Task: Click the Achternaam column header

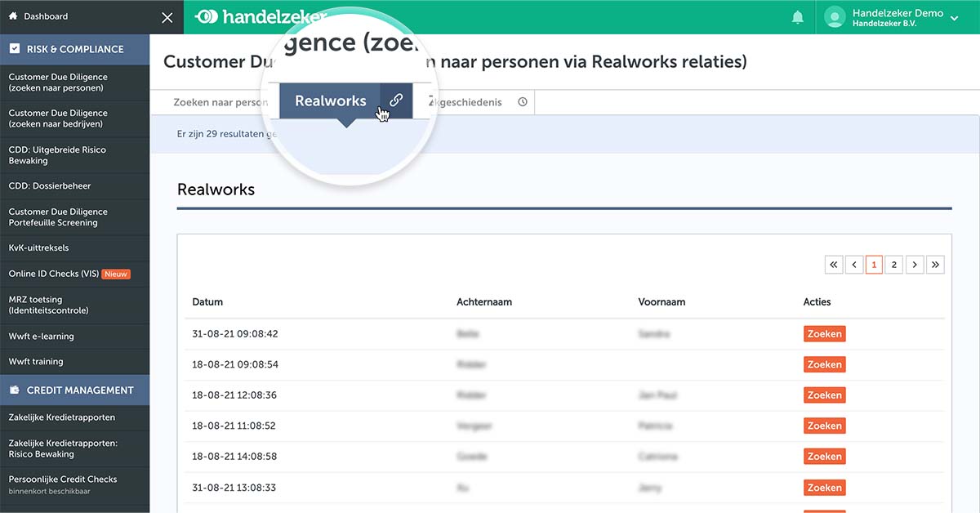Action: [x=484, y=302]
